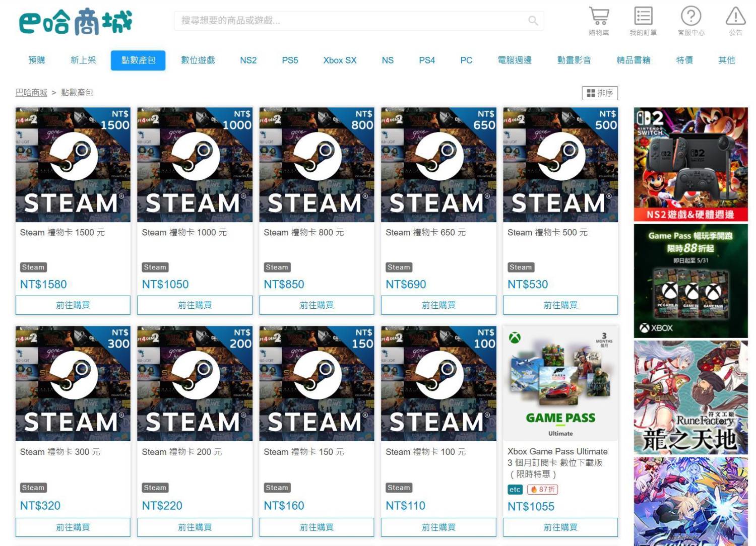This screenshot has height=546, width=756.
Task: Click the 87折 discount badge
Action: pyautogui.click(x=542, y=490)
